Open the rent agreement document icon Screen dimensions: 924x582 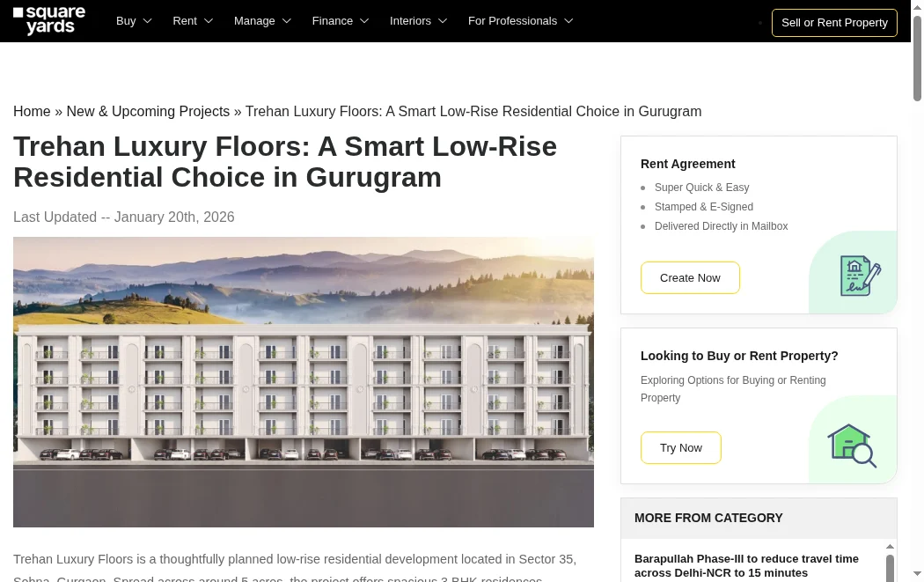pyautogui.click(x=861, y=276)
